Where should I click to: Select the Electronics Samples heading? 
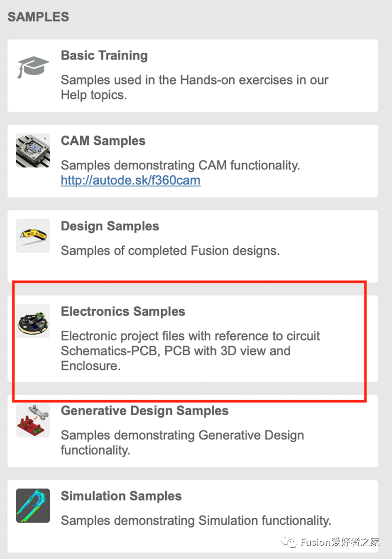point(123,312)
